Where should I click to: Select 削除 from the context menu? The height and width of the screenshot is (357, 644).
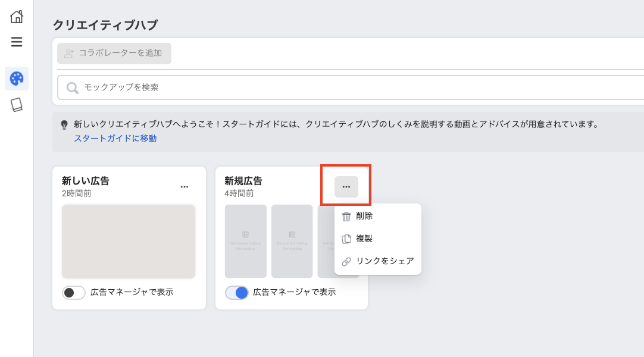(364, 216)
